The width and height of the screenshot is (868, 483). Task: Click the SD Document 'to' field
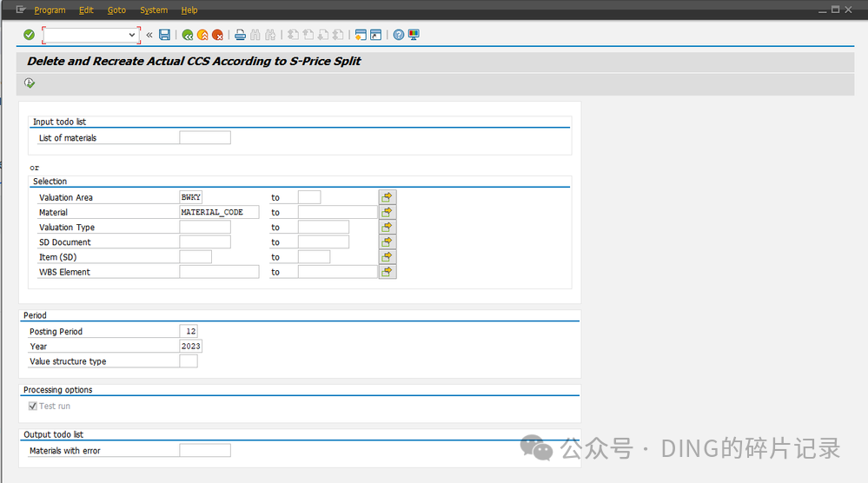pos(323,241)
